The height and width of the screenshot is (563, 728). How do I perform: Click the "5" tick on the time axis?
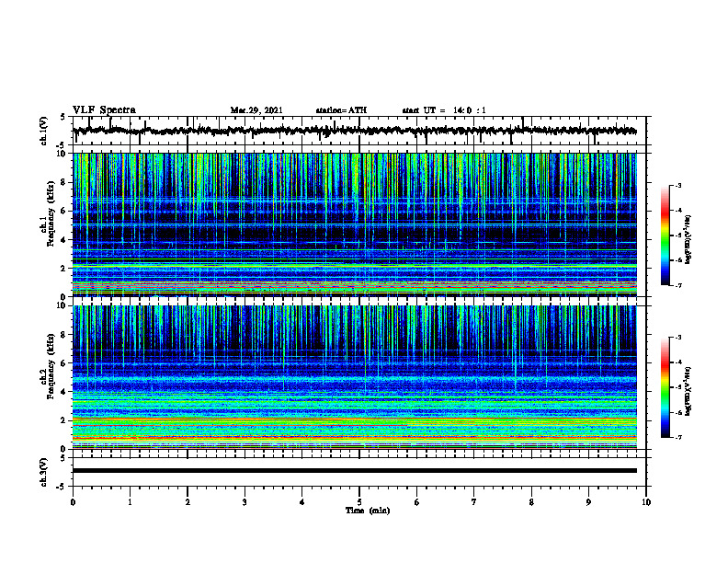coord(359,502)
